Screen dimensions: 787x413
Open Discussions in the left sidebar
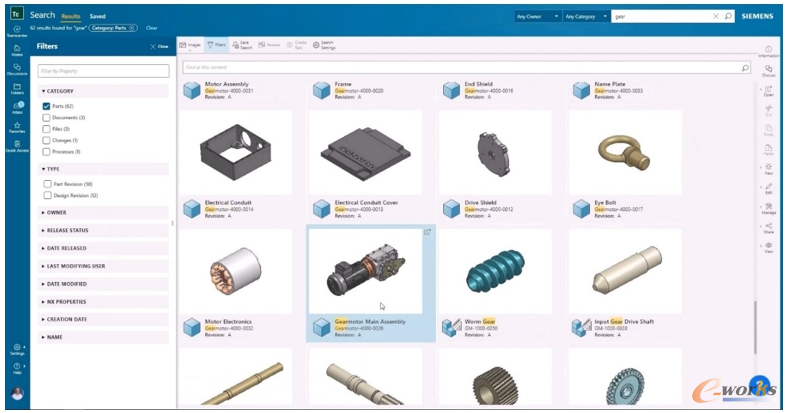coord(17,69)
